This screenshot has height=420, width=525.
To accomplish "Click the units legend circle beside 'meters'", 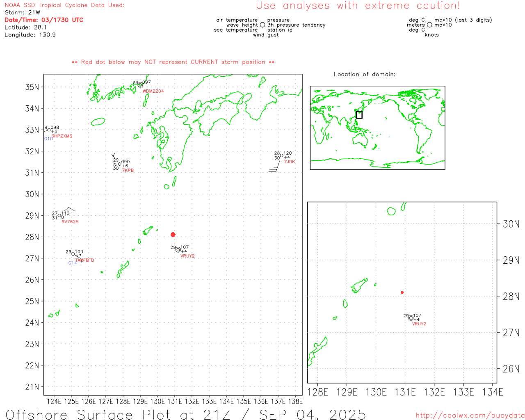I will coord(429,25).
